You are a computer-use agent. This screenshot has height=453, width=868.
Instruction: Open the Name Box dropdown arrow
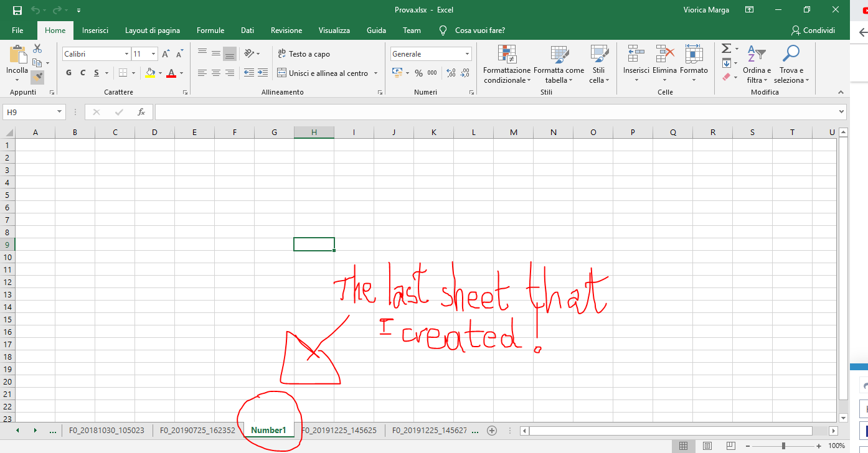point(60,112)
